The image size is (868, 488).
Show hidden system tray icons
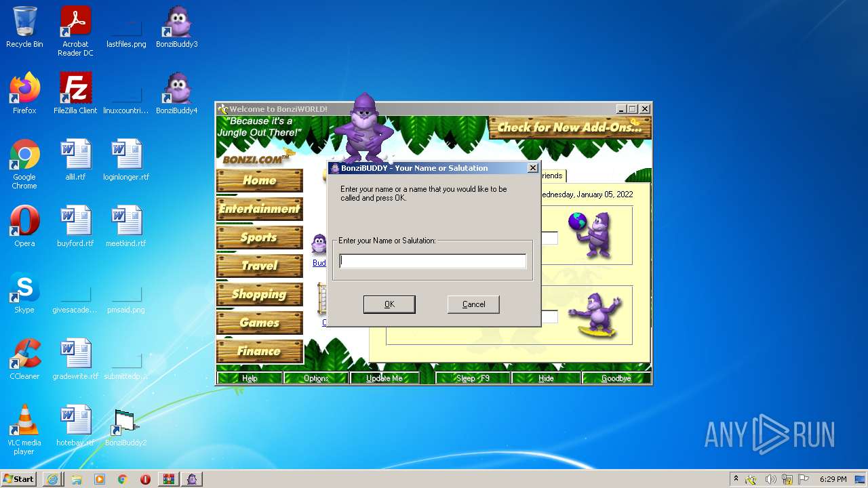[x=736, y=479]
